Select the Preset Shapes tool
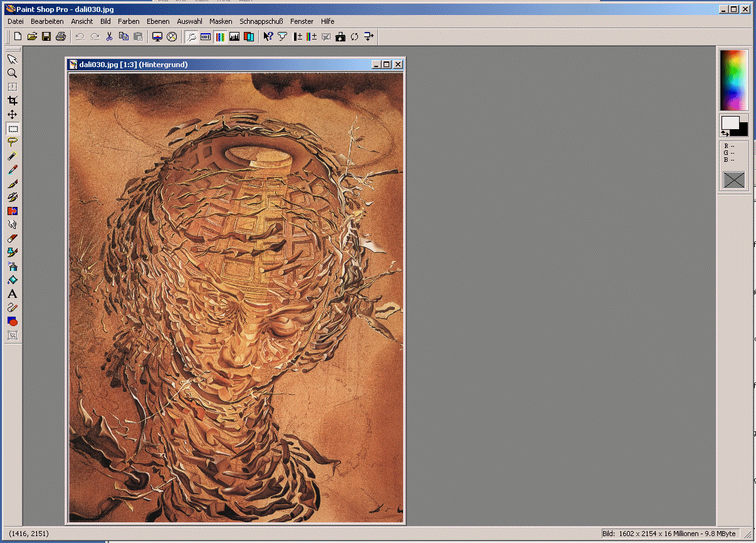This screenshot has height=543, width=756. tap(12, 321)
